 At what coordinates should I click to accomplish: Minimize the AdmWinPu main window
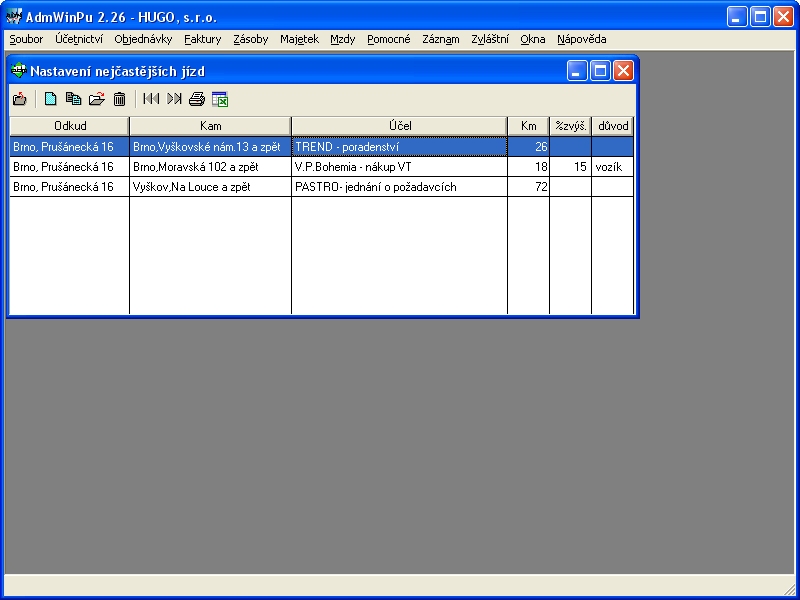point(737,17)
